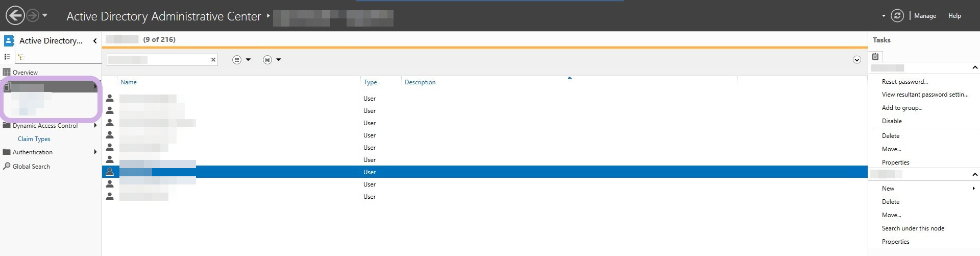The height and width of the screenshot is (256, 980).
Task: Click the Tasks pane clipboard icon
Action: (875, 57)
